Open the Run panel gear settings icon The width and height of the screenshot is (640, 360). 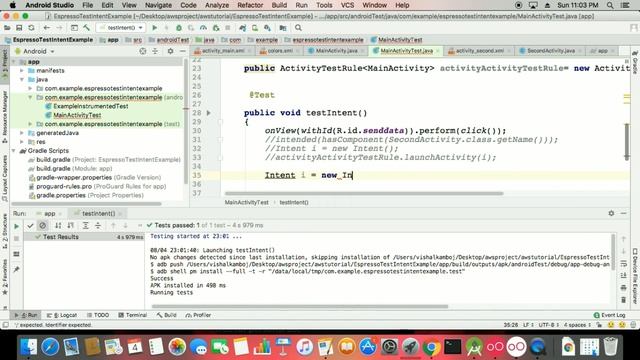(x=611, y=213)
